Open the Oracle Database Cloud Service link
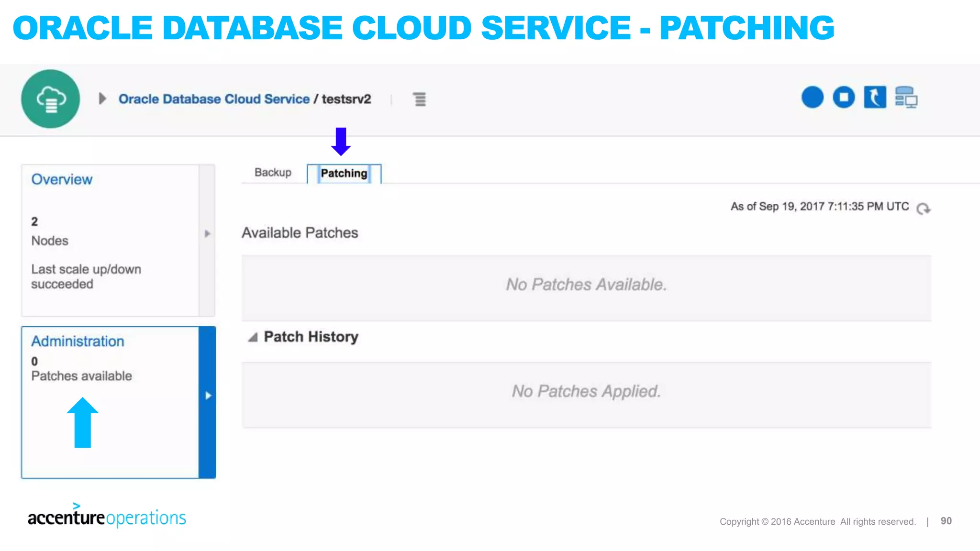Image resolution: width=980 pixels, height=551 pixels. click(214, 99)
